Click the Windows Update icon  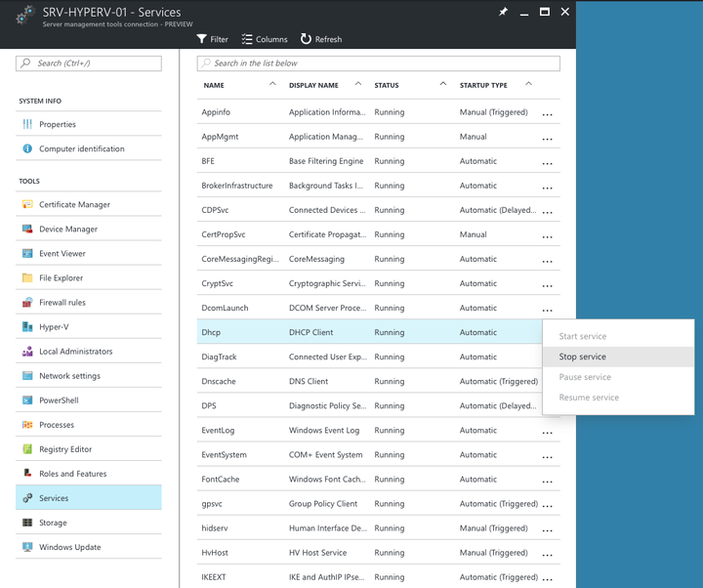pyautogui.click(x=27, y=547)
